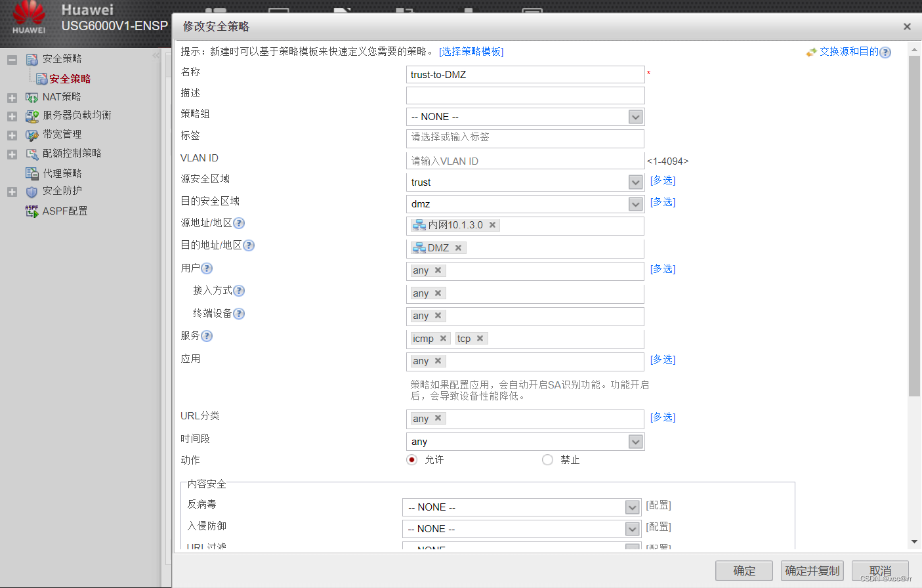Remove the any tag in 用户 field
The height and width of the screenshot is (588, 922).
(438, 270)
